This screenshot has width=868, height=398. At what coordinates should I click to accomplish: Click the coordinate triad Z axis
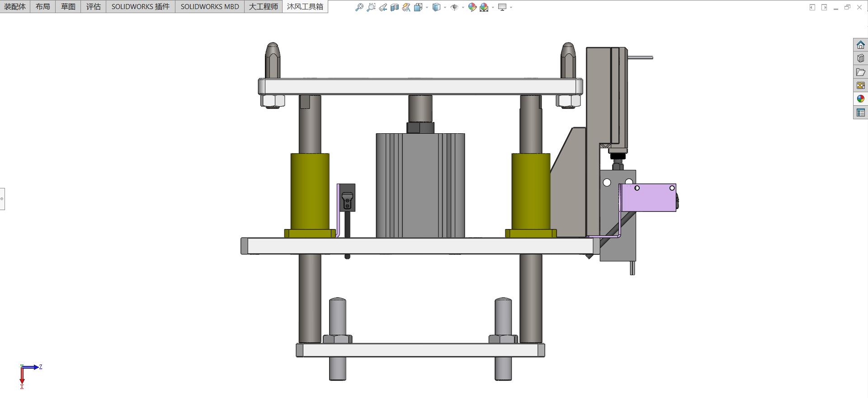click(x=32, y=367)
